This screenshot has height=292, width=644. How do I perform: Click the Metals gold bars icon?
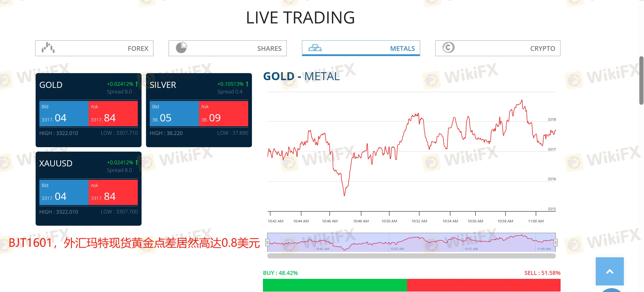point(315,48)
